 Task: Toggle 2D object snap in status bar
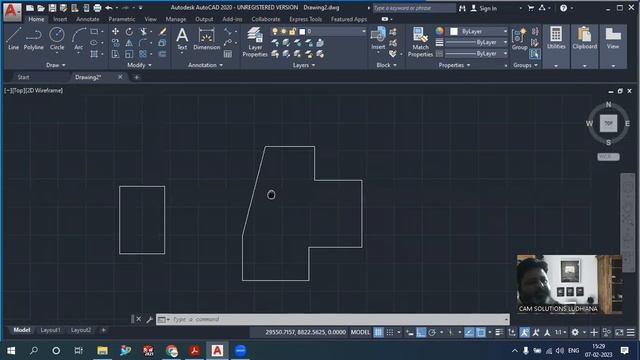(481, 332)
